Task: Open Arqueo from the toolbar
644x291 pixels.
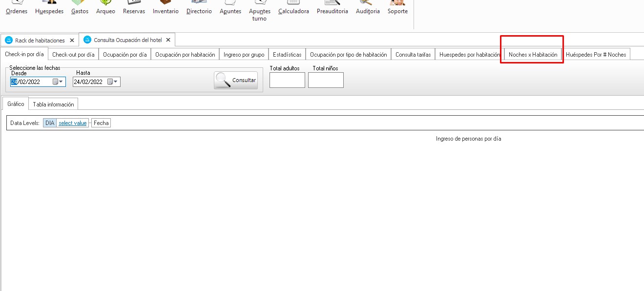Action: pos(105,7)
